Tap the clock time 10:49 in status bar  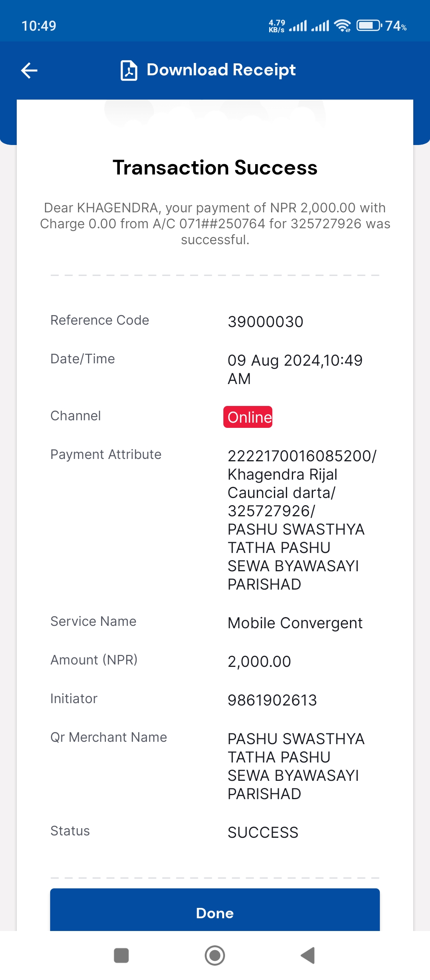(39, 26)
